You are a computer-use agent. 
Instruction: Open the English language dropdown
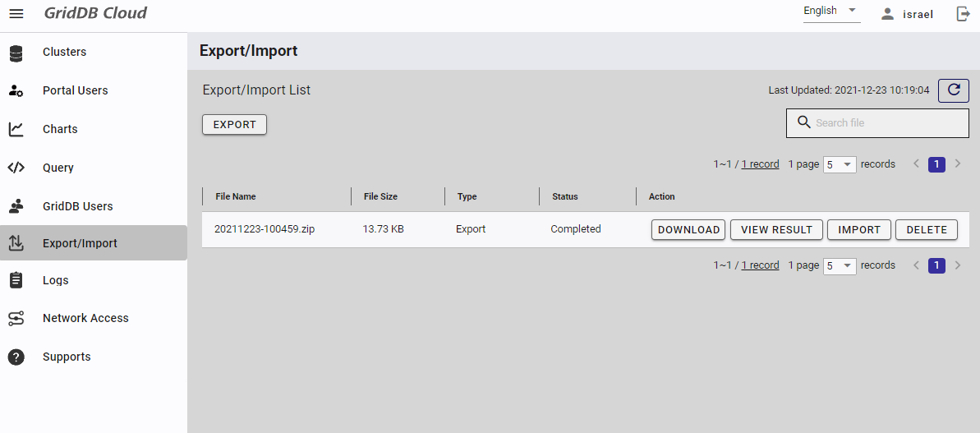pos(830,12)
